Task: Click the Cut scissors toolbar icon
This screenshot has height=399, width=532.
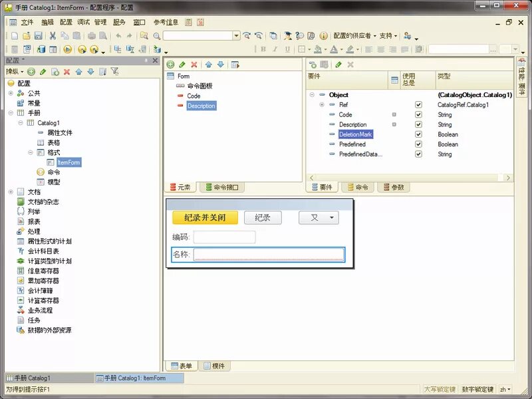Action: click(53, 36)
